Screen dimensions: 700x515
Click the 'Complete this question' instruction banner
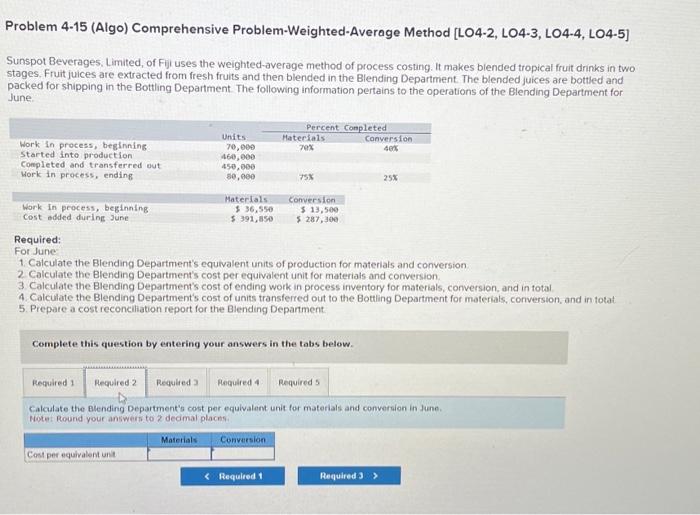coord(192,344)
